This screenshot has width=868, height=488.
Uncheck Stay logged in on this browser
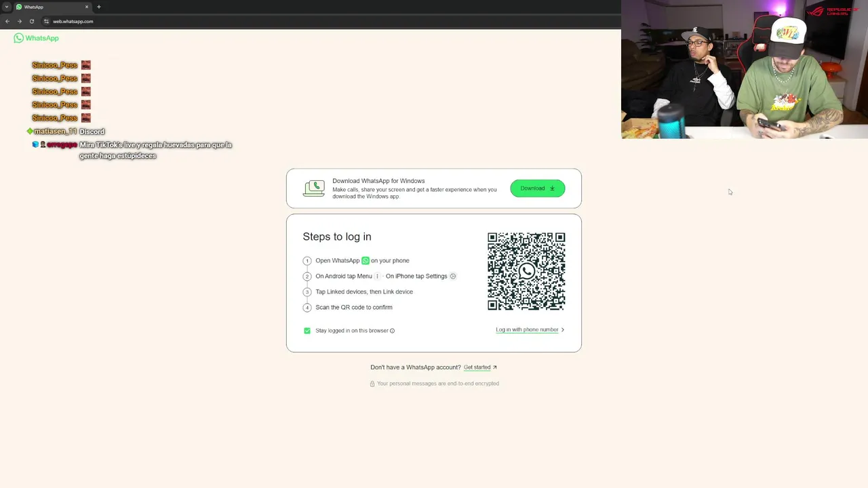307,331
